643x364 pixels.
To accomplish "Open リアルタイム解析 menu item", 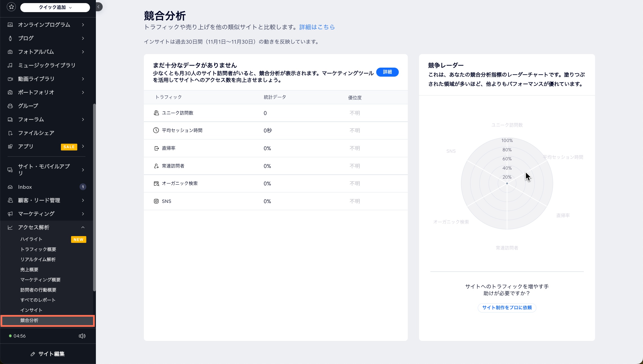I will pyautogui.click(x=38, y=259).
